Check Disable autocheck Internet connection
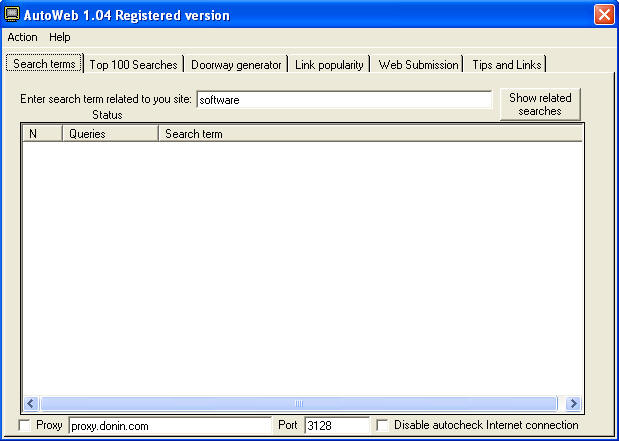Image resolution: width=619 pixels, height=441 pixels. [383, 426]
